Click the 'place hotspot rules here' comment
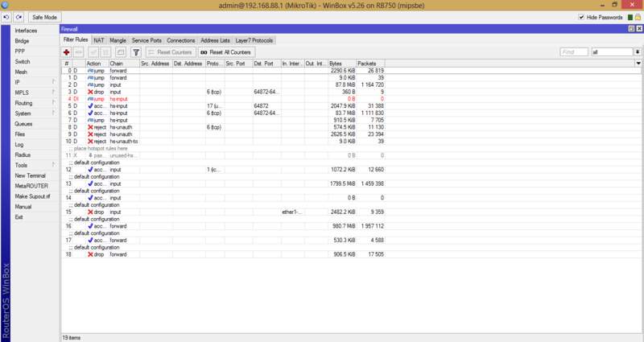This screenshot has height=342, width=644. (x=101, y=148)
